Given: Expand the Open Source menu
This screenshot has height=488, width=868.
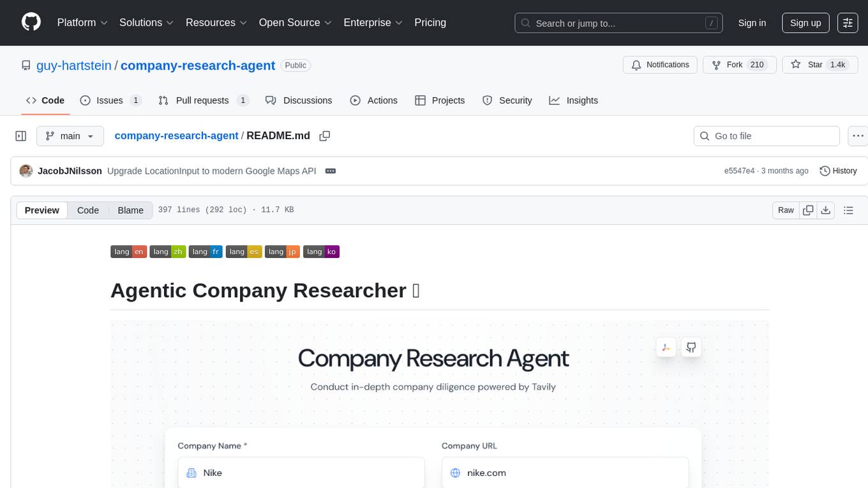Looking at the screenshot, I should (x=296, y=22).
